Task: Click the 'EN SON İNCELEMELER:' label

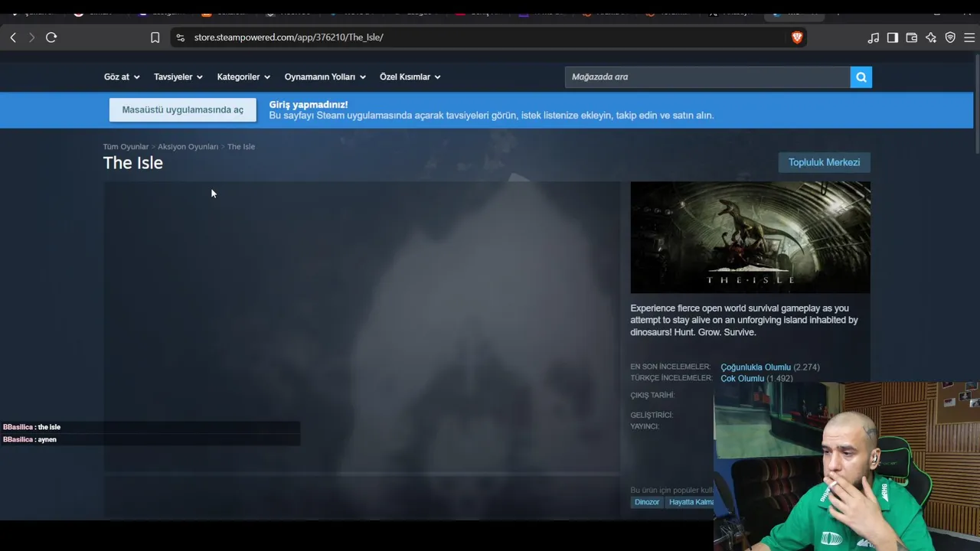Action: click(x=671, y=367)
